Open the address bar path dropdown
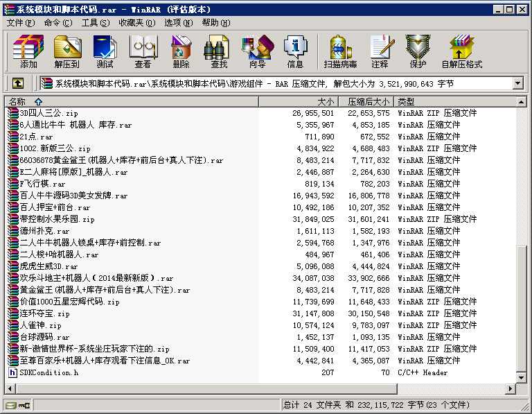This screenshot has width=532, height=414. tap(517, 83)
